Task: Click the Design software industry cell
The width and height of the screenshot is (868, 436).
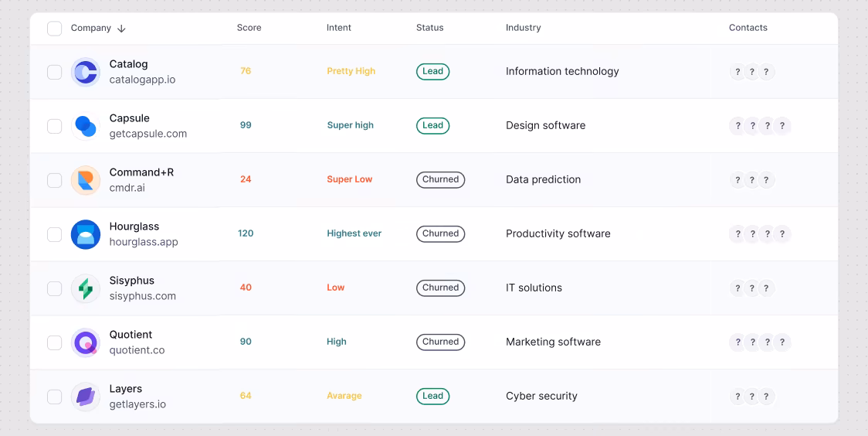Action: point(546,126)
